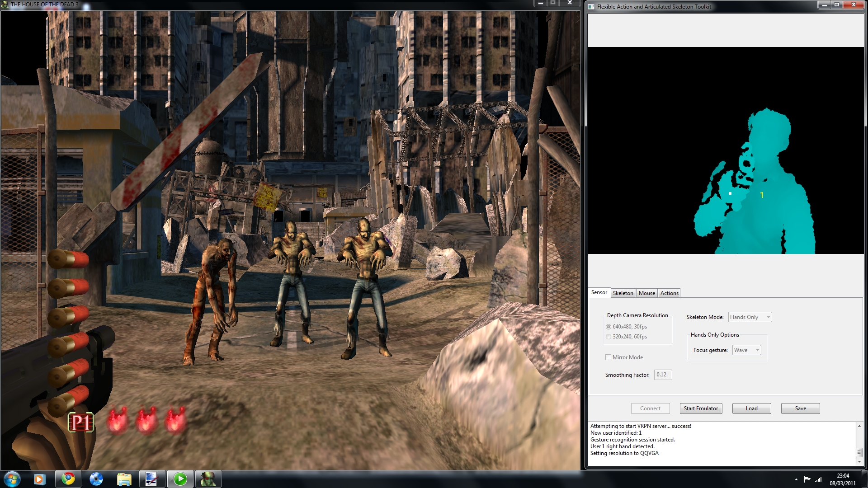Image resolution: width=868 pixels, height=488 pixels.
Task: Select 320x240, 60fps depth resolution
Action: [x=626, y=337]
